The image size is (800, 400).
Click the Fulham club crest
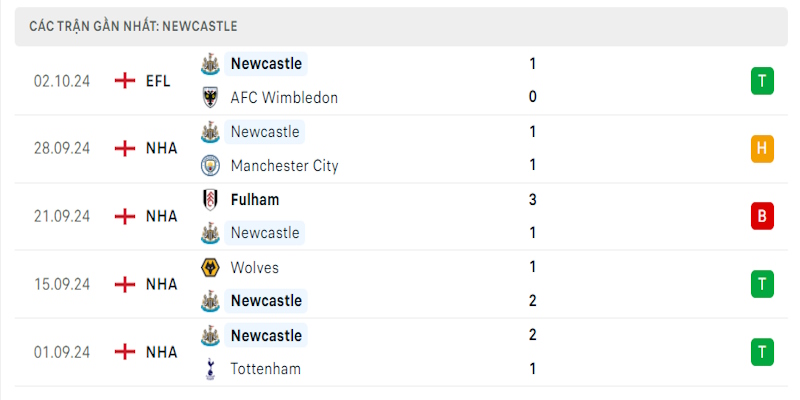210,199
